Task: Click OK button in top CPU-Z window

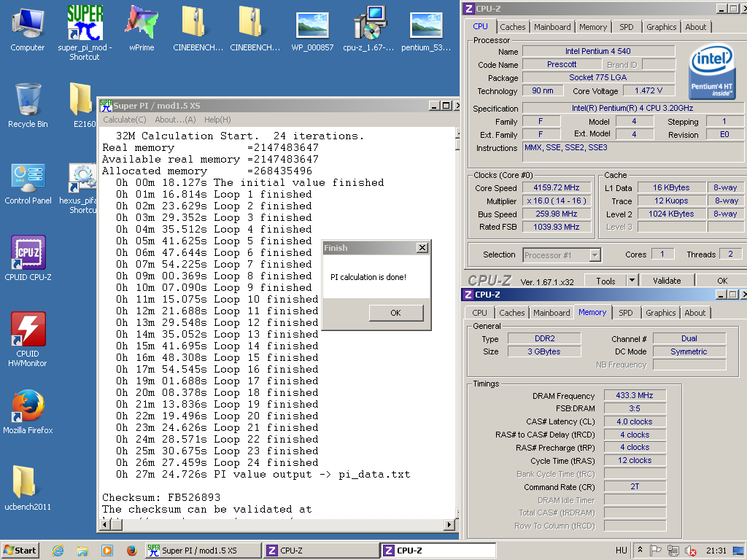Action: click(721, 281)
